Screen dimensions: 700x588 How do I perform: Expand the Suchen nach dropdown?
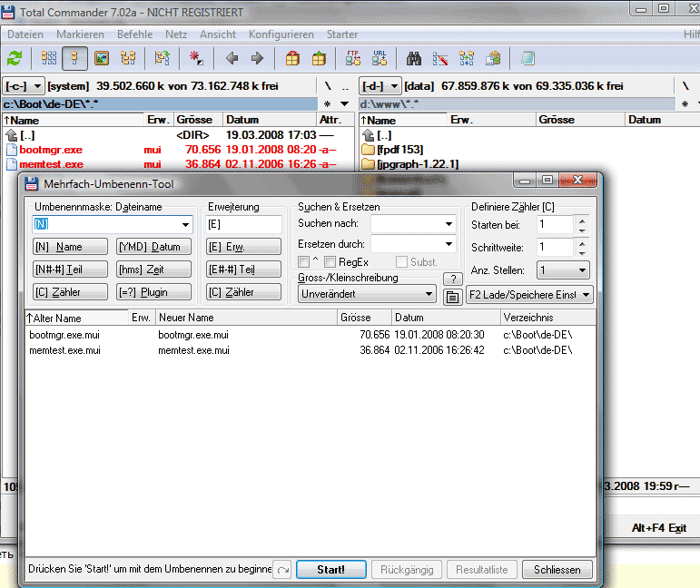[x=449, y=224]
